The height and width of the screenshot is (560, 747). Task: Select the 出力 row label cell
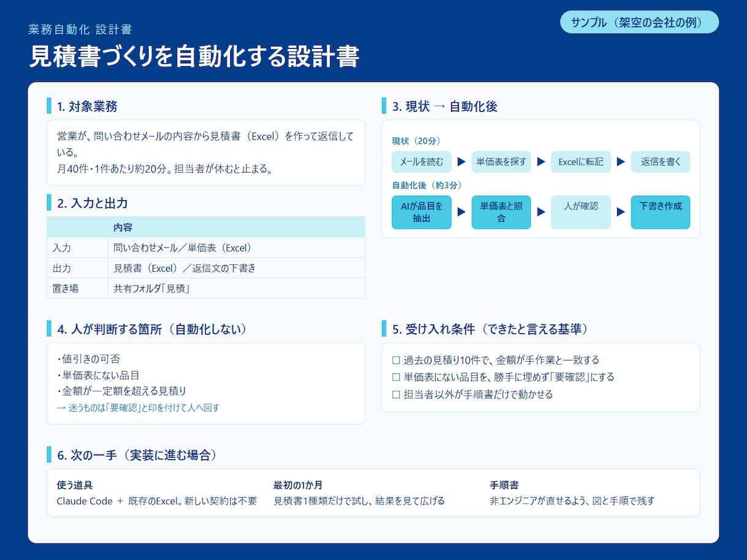78,268
